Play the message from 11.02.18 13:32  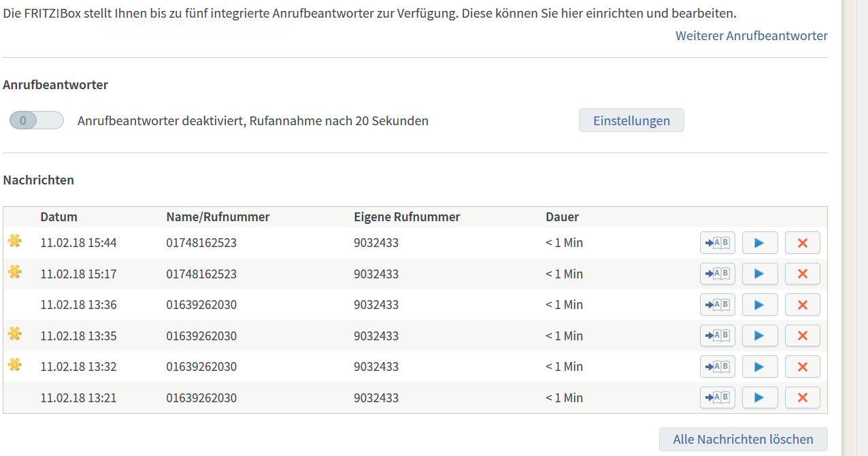tap(759, 367)
